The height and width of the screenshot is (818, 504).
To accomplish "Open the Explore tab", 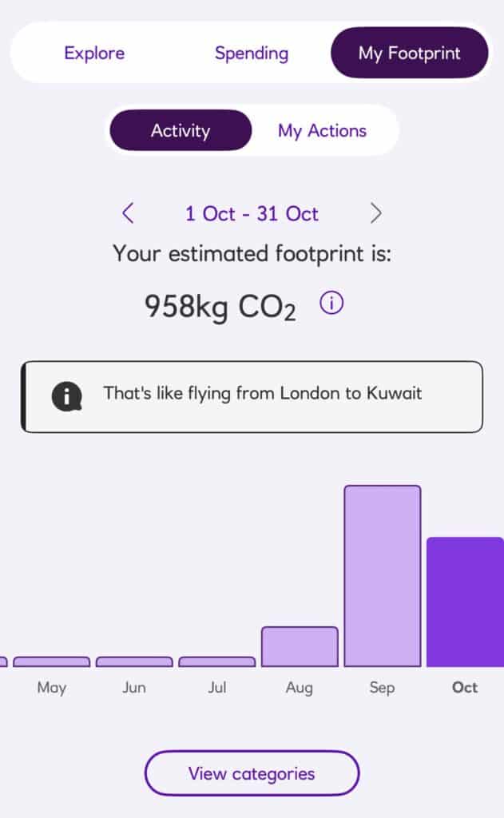I will point(93,53).
